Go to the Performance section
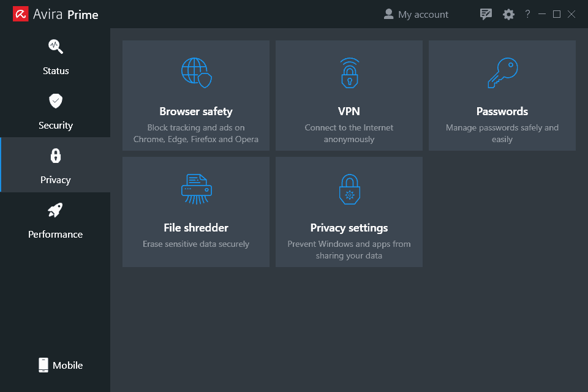 tap(56, 219)
